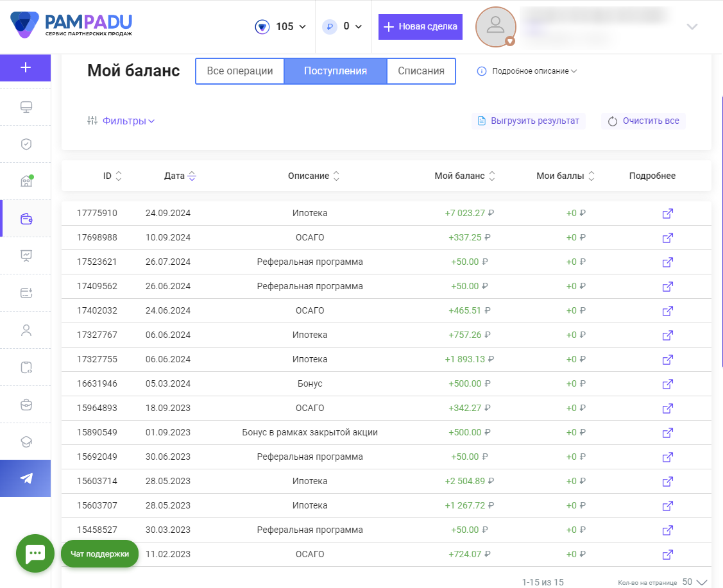Open details link for row 17402032
The height and width of the screenshot is (588, 723).
coord(667,311)
